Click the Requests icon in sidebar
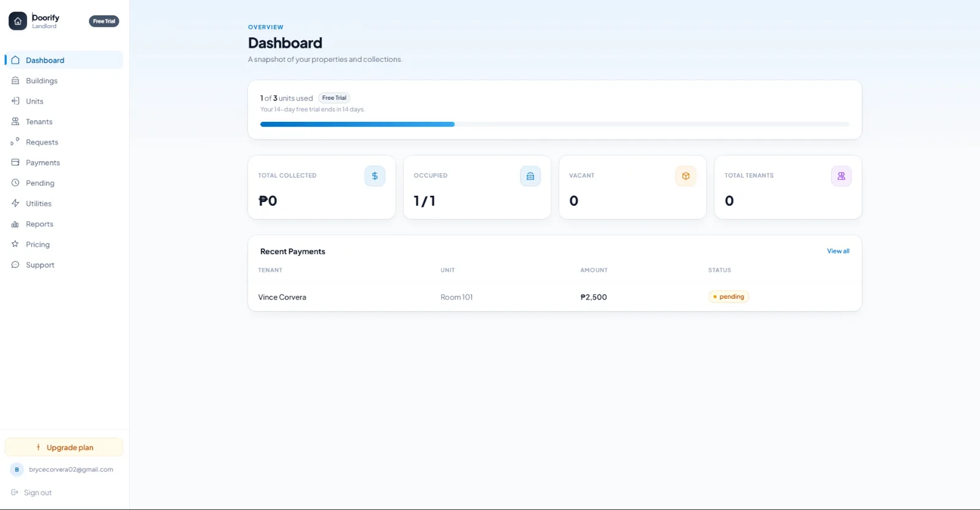The width and height of the screenshot is (980, 510). point(15,142)
